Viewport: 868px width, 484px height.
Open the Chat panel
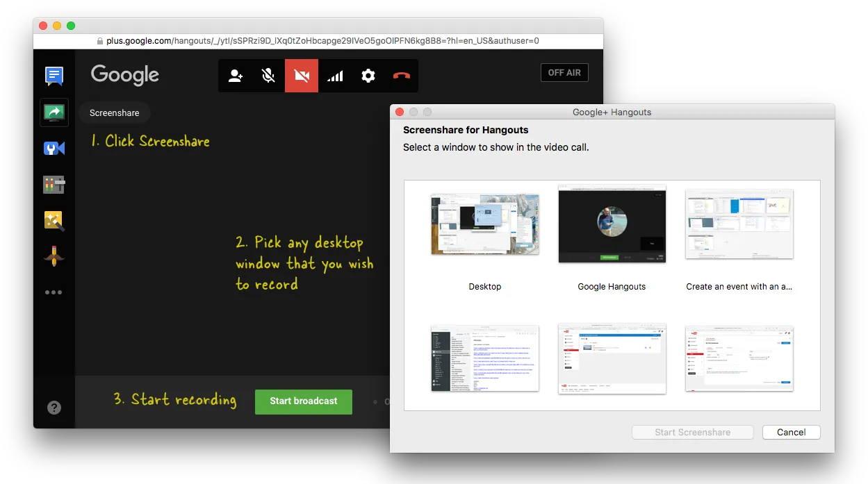(54, 76)
